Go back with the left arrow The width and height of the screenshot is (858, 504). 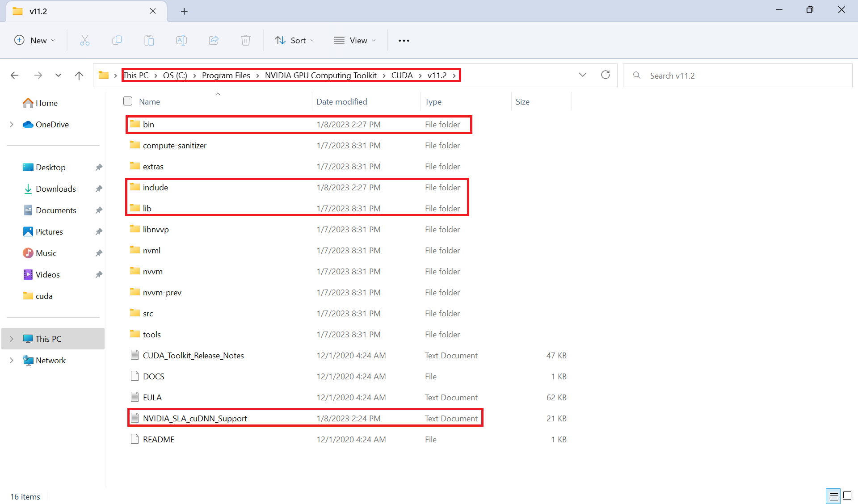pyautogui.click(x=15, y=76)
